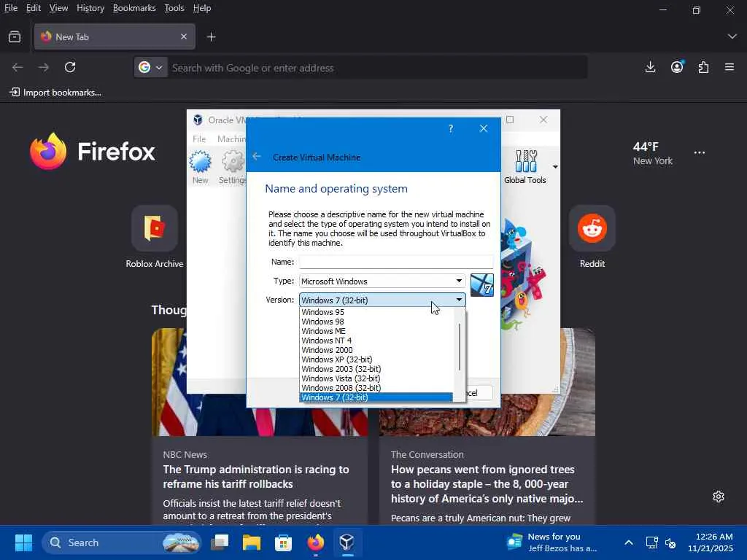The width and height of the screenshot is (747, 560).
Task: Open Task View on taskbar
Action: click(220, 542)
